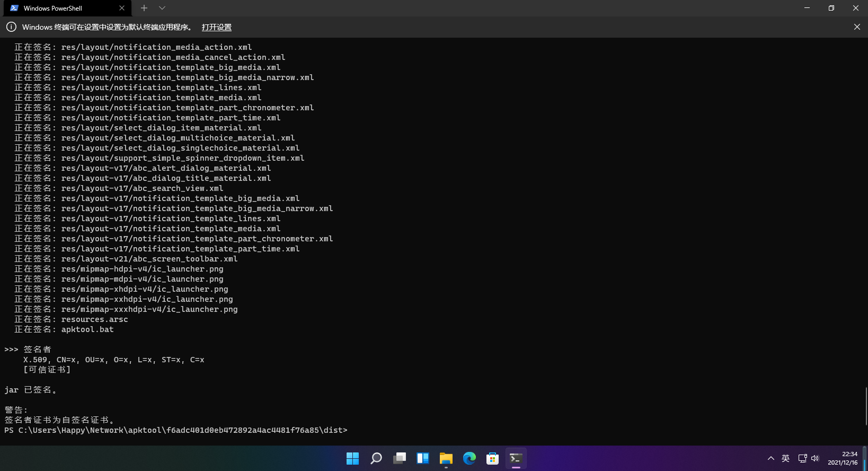Click the X.509 certificate info line

click(x=114, y=360)
